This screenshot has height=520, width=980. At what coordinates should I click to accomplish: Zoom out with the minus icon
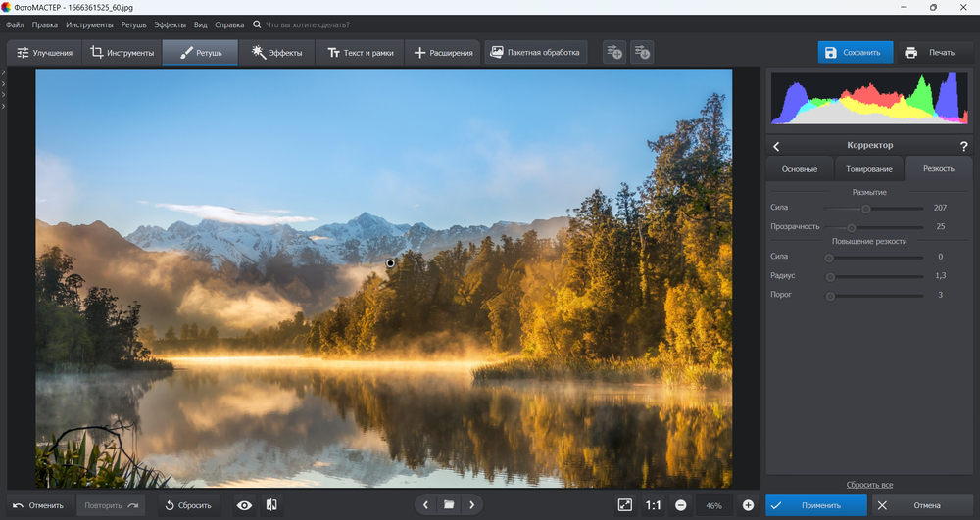[681, 505]
